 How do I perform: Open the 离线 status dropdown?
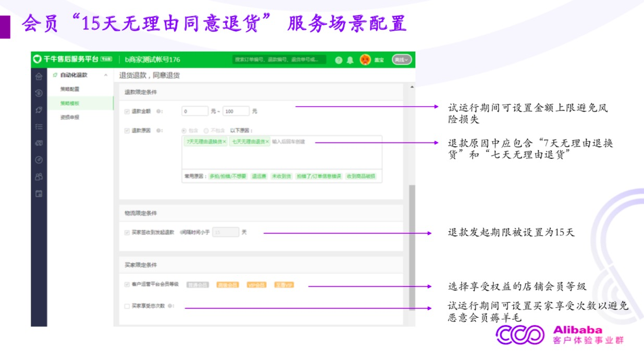(402, 60)
